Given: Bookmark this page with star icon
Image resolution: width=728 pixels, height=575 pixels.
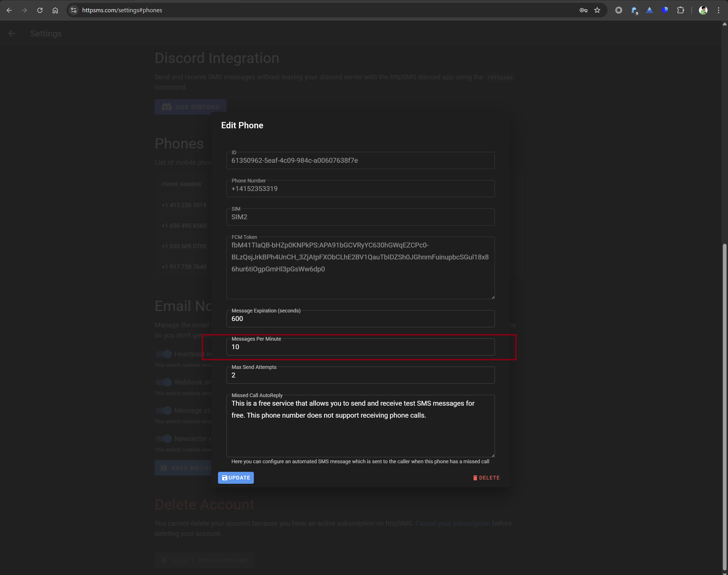Looking at the screenshot, I should pos(597,10).
